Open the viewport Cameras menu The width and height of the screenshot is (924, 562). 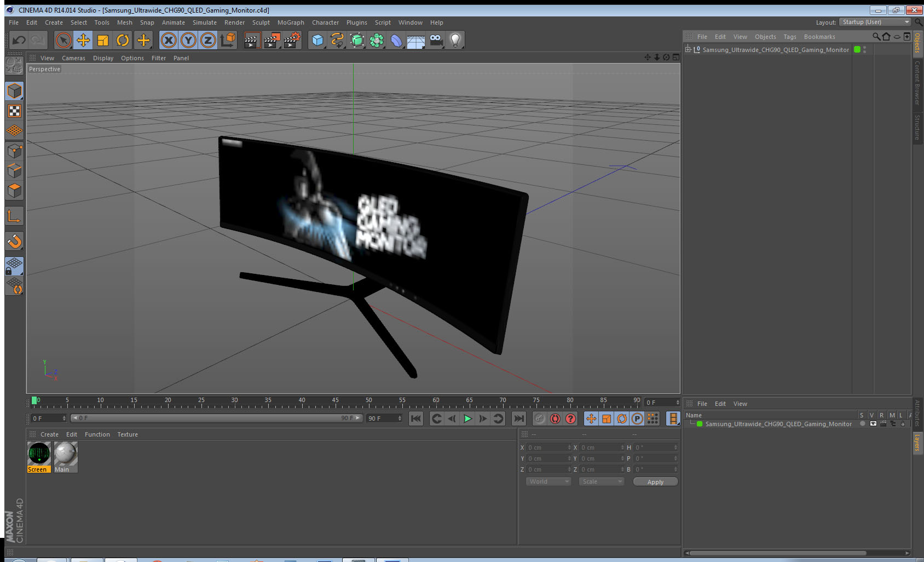pyautogui.click(x=73, y=58)
